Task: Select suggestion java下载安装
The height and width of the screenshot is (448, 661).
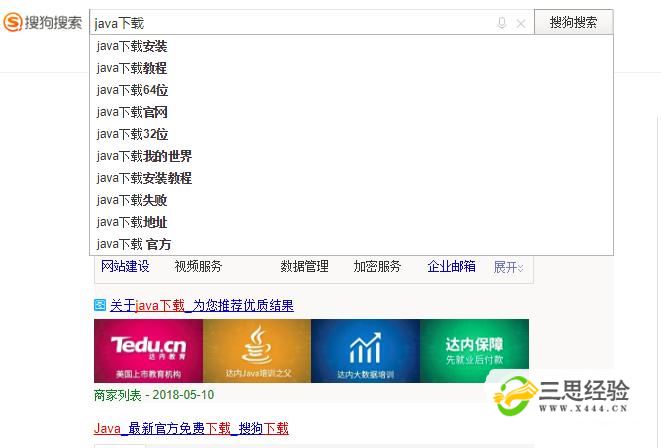Action: 132,46
